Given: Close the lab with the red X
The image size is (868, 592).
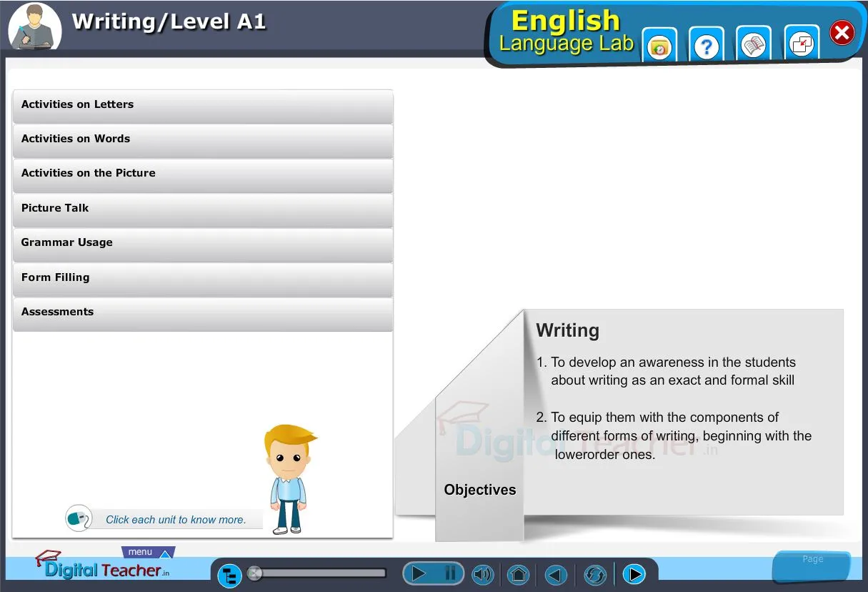Looking at the screenshot, I should click(x=842, y=33).
